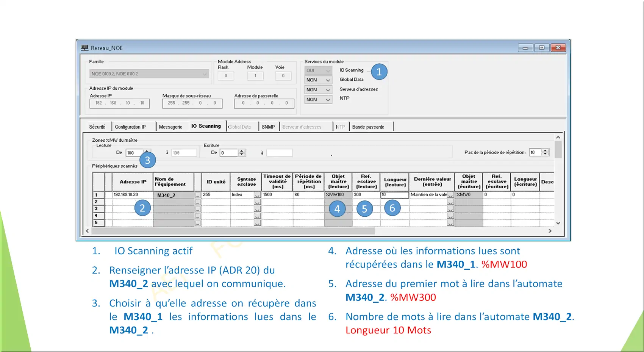Click the Masque de sous-réseau field

tap(192, 103)
